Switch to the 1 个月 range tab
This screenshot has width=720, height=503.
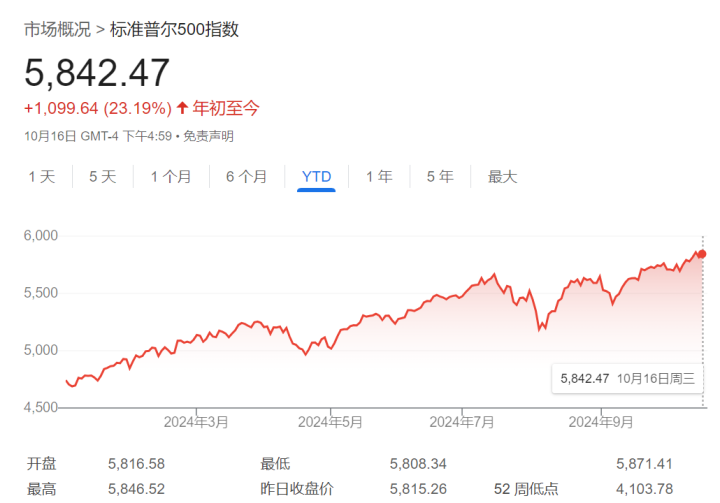[x=171, y=176]
